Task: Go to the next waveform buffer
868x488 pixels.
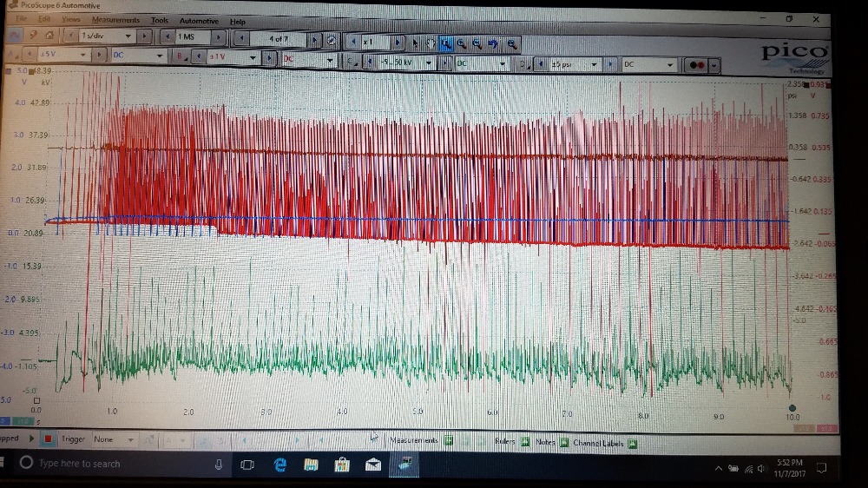Action: coord(315,40)
